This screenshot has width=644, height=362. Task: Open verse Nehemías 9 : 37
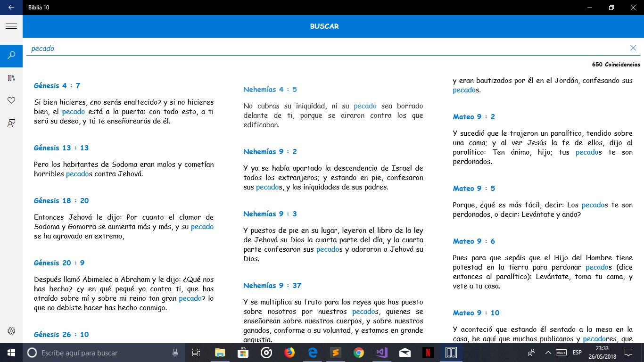[x=272, y=285]
